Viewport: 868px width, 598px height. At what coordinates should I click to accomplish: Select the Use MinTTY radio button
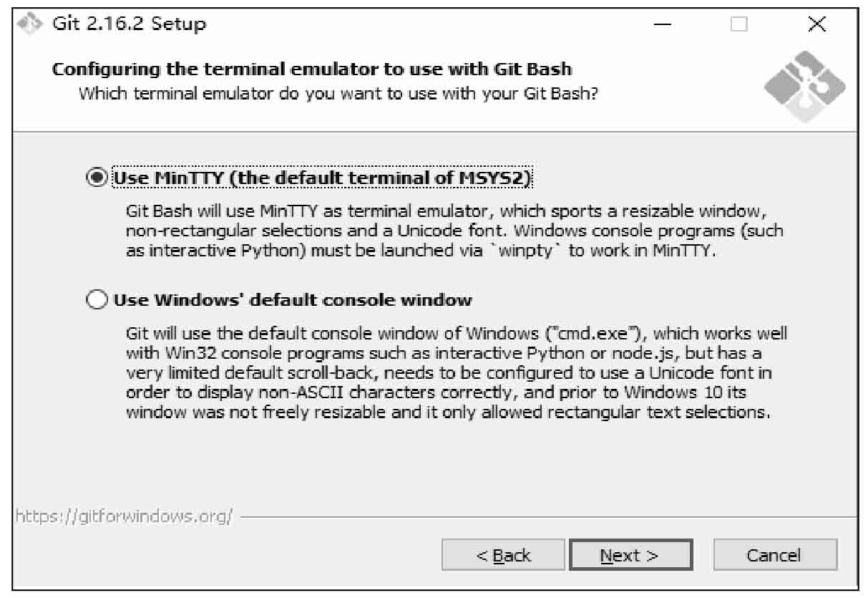(x=97, y=178)
